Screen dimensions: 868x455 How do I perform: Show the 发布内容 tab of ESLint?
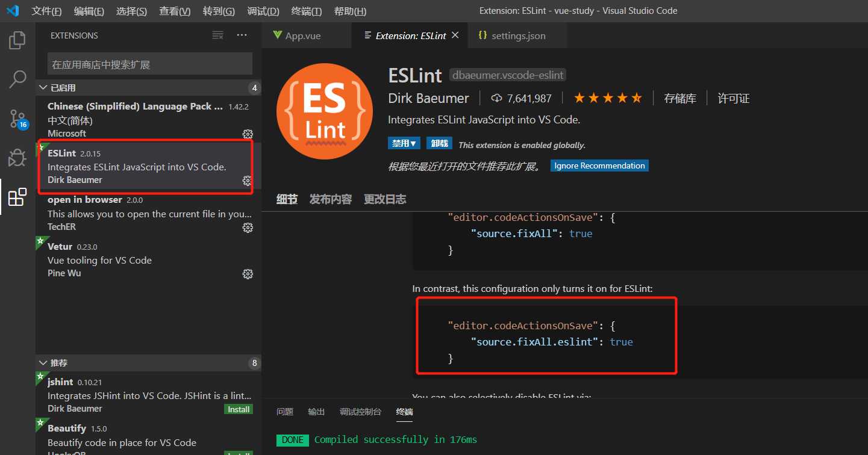click(x=331, y=199)
